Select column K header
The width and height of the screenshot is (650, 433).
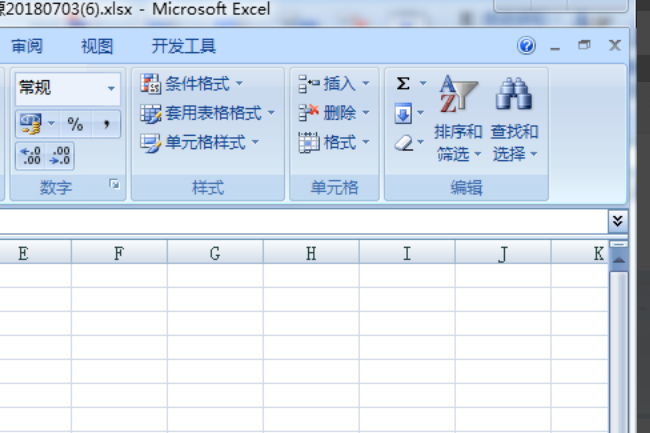tap(580, 253)
